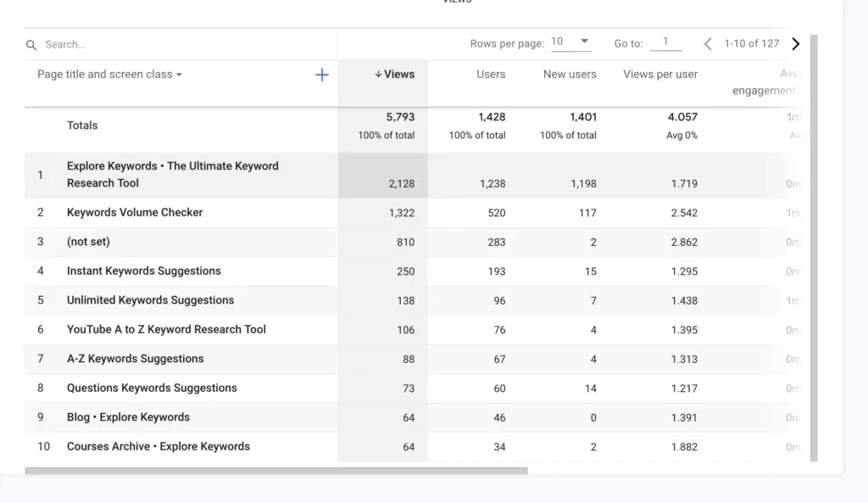Go to previous page of results
The image size is (868, 503).
[708, 44]
